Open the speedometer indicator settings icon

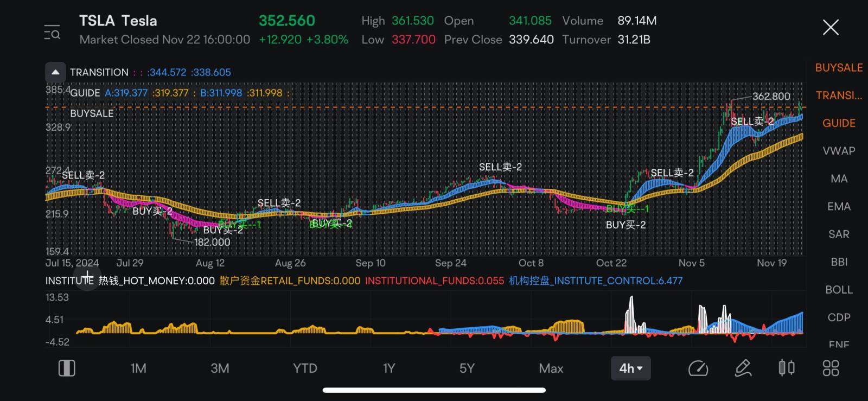698,368
